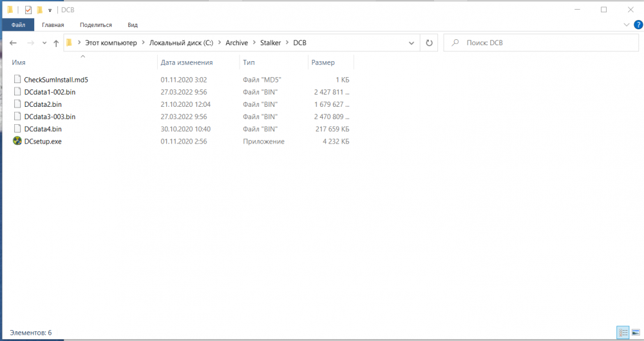Click the DCsetup.exe application icon
644x341 pixels.
coord(17,141)
